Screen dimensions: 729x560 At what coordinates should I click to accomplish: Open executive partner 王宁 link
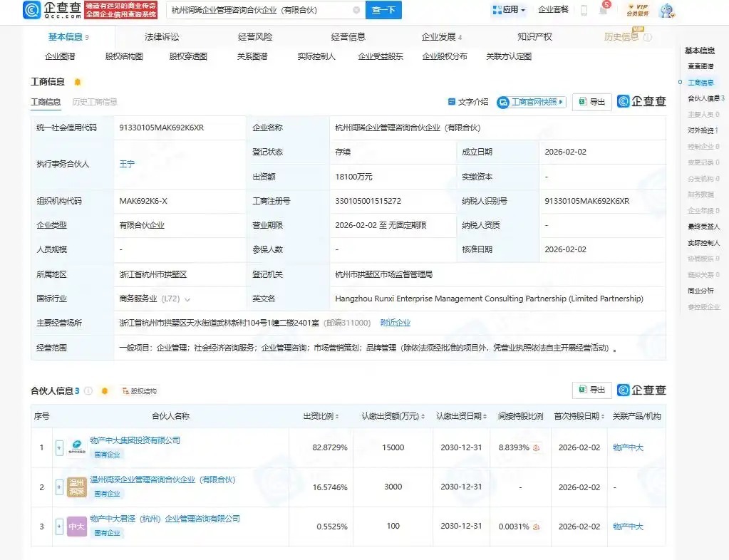(x=127, y=164)
